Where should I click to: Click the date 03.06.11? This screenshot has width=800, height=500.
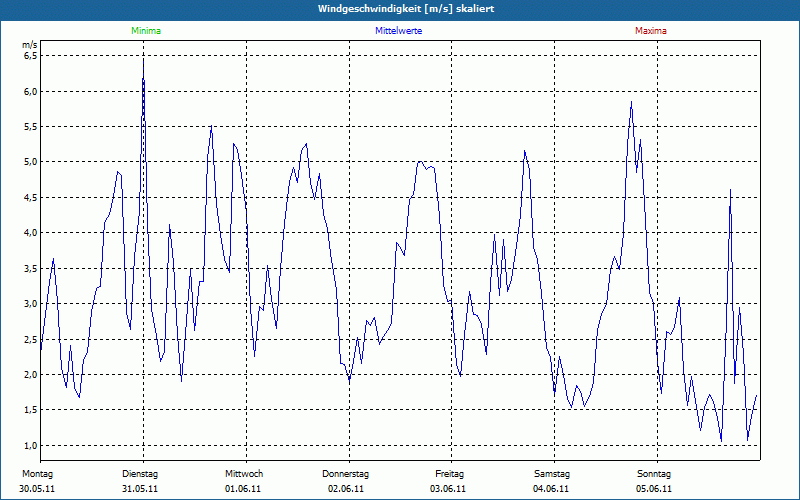(x=448, y=489)
